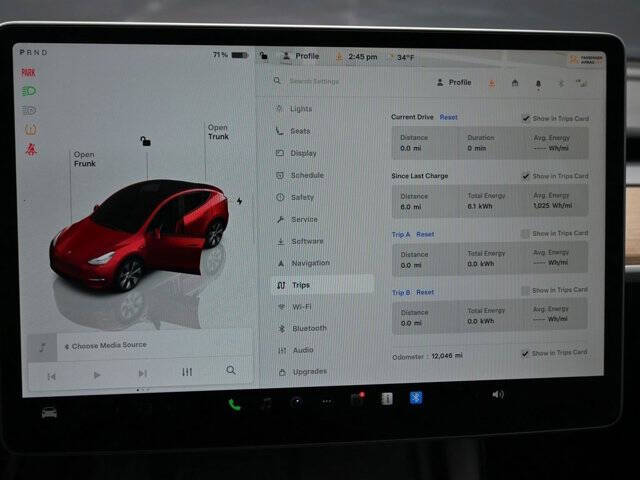Screen dimensions: 640x480
Task: Uncheck Show in Trips Card for Since Last Charge
Action: pyautogui.click(x=526, y=176)
